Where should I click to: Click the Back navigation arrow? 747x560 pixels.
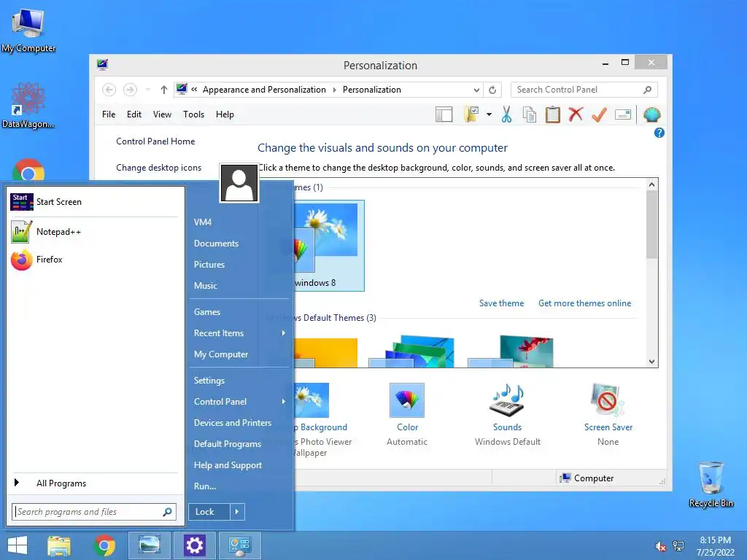[x=109, y=90]
